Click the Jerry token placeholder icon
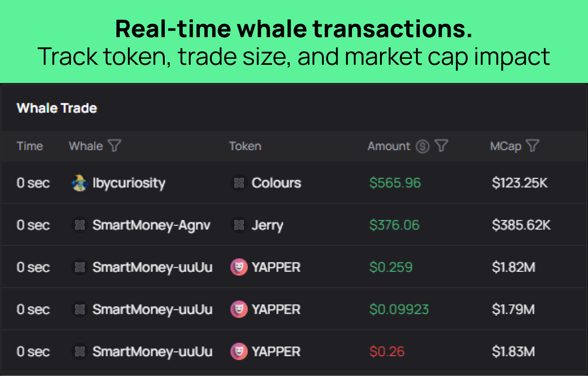The image size is (588, 376). (239, 225)
